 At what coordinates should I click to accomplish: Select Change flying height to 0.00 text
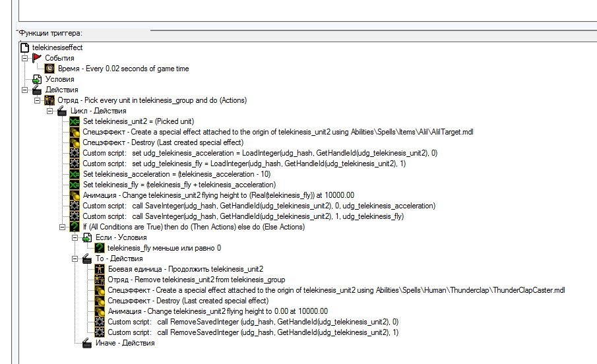pos(218,311)
